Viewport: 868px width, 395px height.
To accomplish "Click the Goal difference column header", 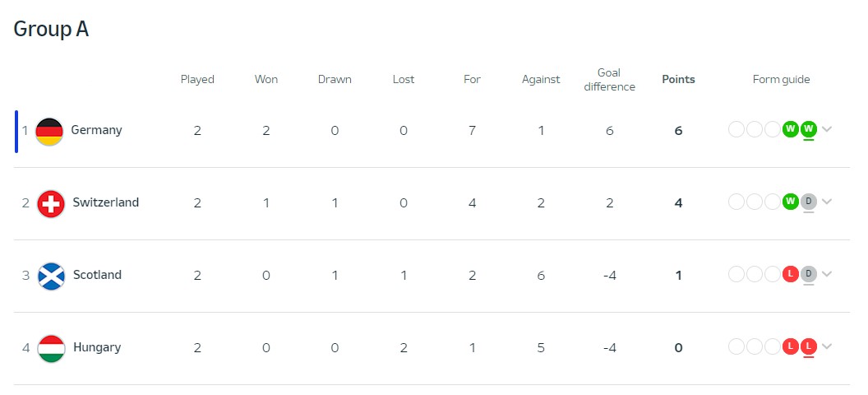I will click(609, 80).
